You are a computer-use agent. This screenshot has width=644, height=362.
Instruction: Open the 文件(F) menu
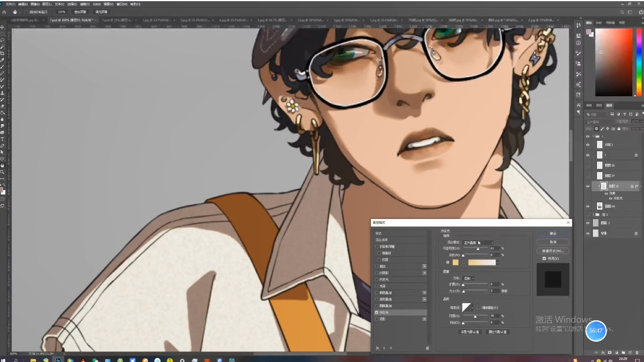click(x=11, y=4)
